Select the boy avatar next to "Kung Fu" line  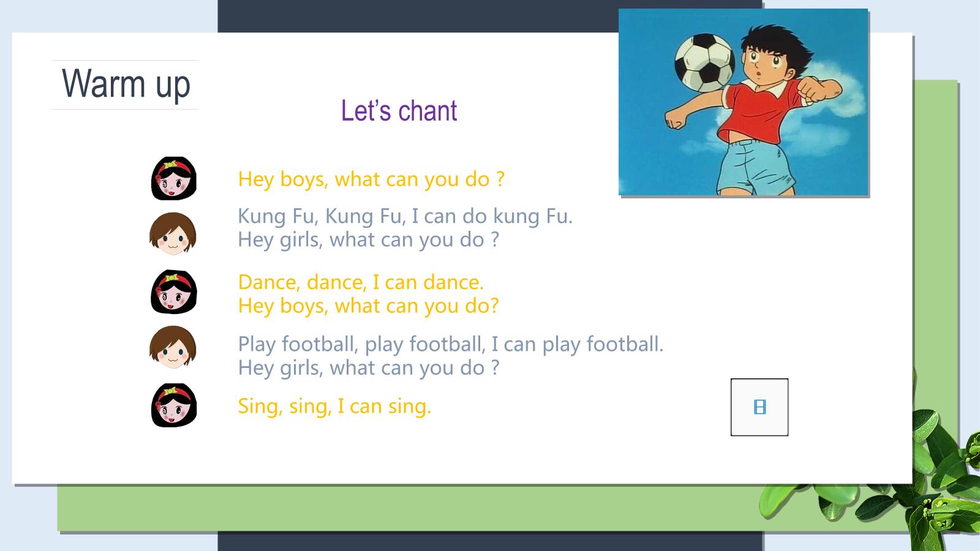(173, 233)
